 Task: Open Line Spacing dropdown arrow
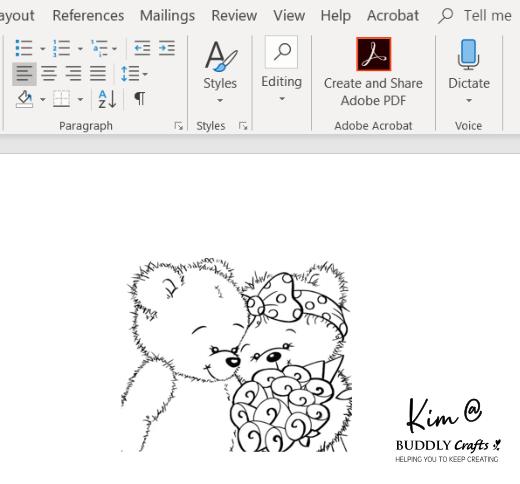pos(145,74)
